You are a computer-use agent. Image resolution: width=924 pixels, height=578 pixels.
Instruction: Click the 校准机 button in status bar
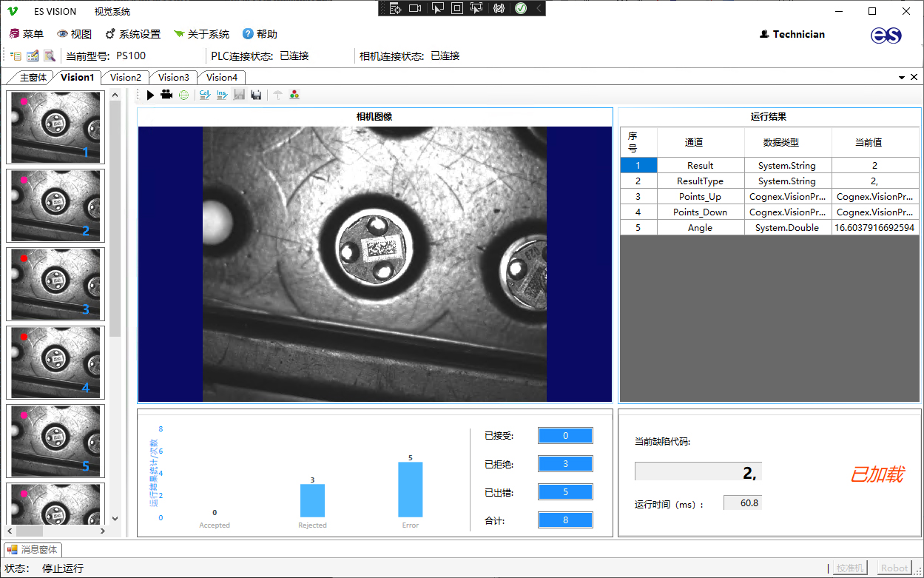click(849, 568)
